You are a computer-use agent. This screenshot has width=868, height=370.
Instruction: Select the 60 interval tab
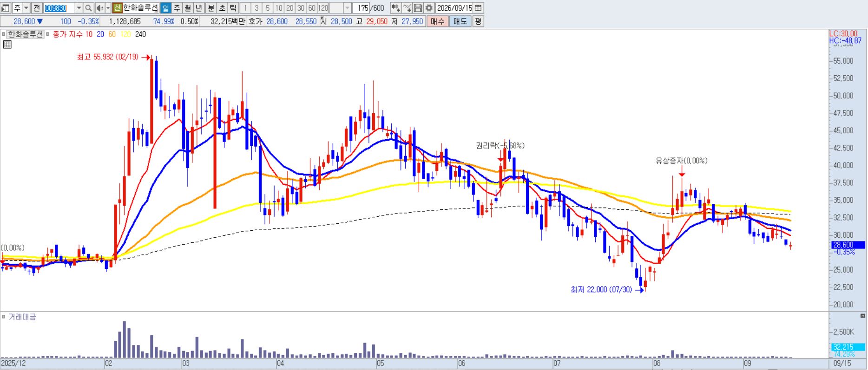[x=312, y=8]
